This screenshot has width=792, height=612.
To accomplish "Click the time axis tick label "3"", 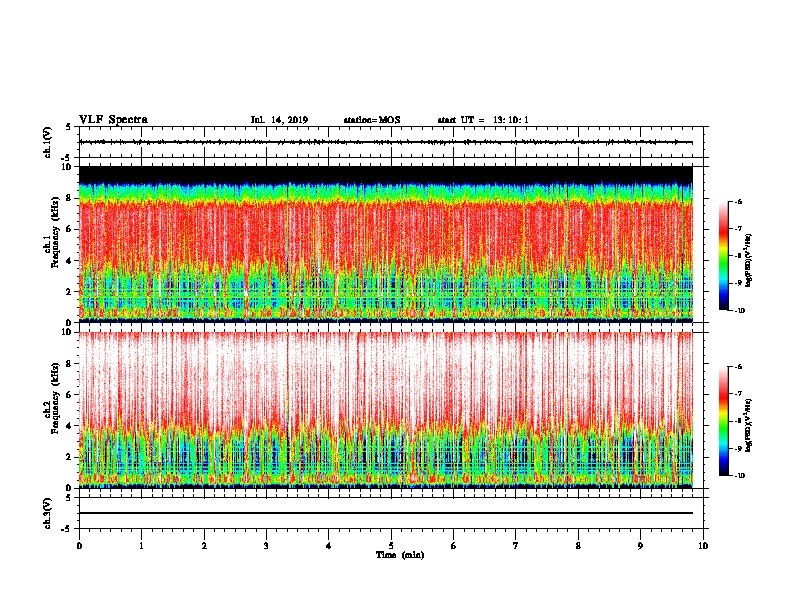I will point(266,546).
